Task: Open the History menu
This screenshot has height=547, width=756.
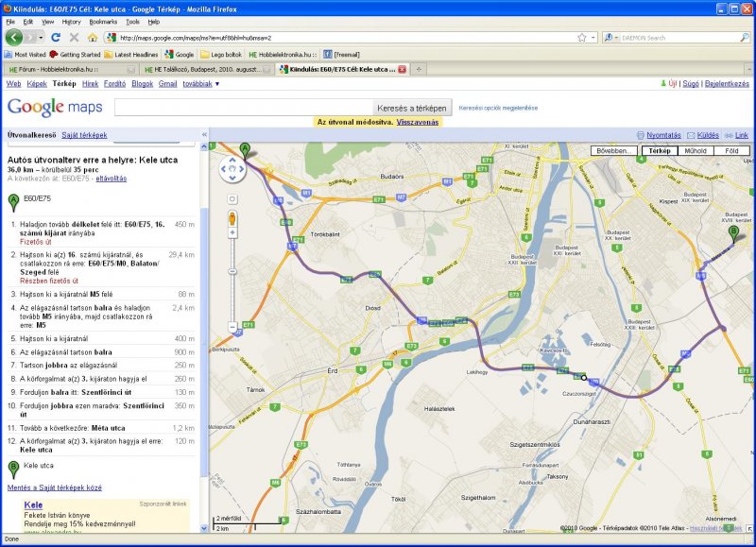Action: click(72, 22)
